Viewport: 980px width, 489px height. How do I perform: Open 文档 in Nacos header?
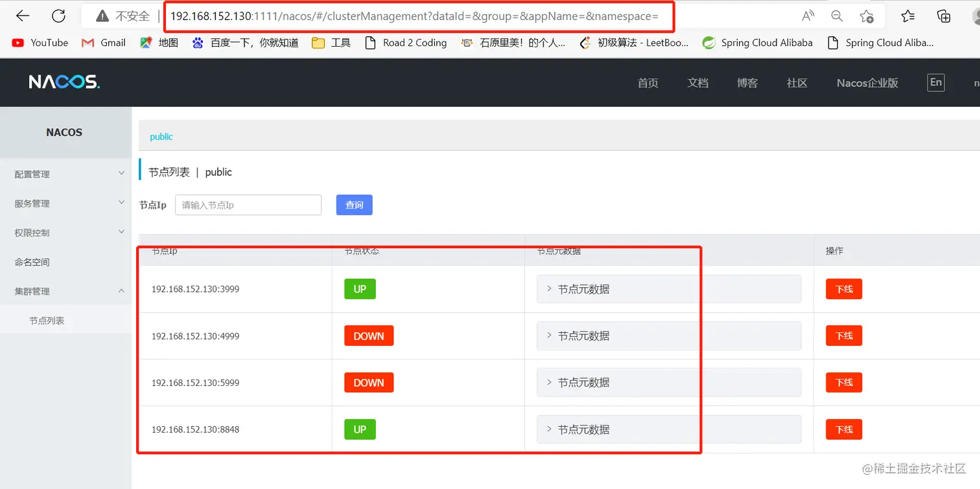(x=698, y=83)
